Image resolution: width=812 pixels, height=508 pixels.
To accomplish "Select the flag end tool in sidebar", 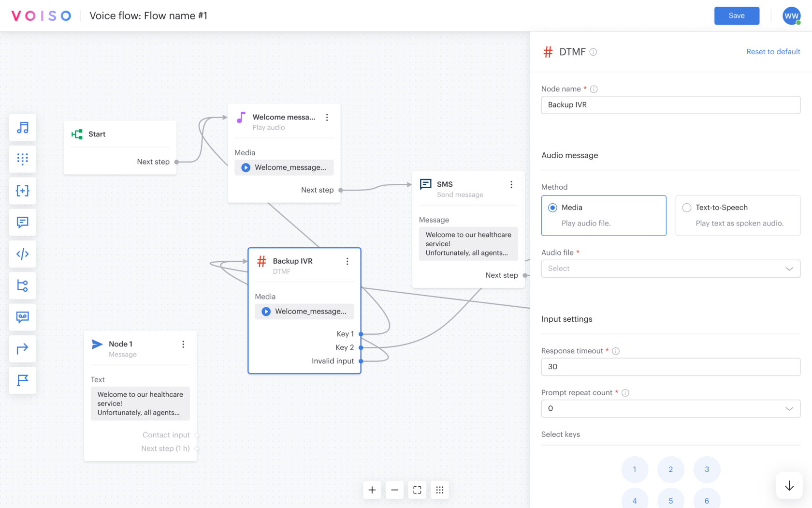I will 23,380.
